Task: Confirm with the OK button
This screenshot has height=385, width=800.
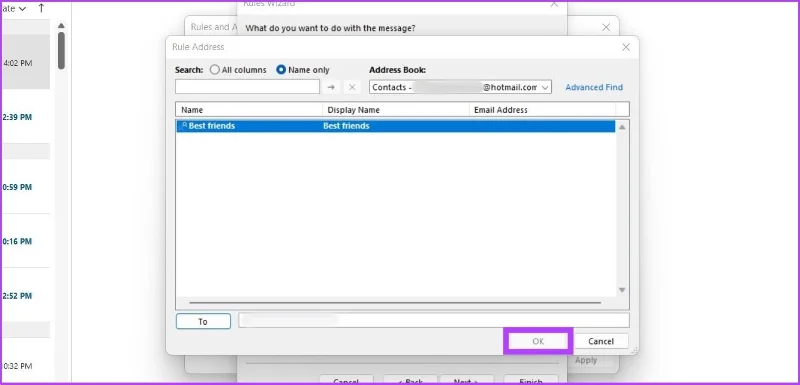Action: click(538, 341)
